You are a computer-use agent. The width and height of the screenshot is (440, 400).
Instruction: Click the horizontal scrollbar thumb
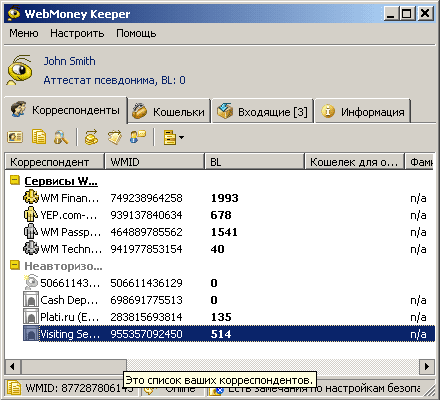74,367
